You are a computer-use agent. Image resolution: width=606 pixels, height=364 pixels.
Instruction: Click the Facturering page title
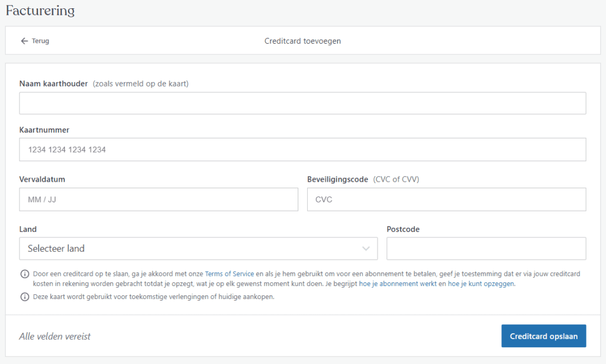click(x=40, y=11)
